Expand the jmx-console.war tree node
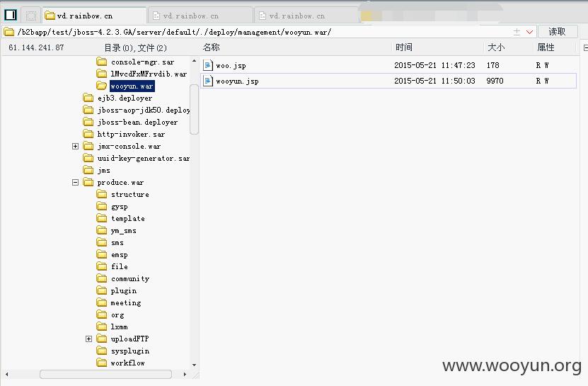This screenshot has height=386, width=588. [x=76, y=146]
